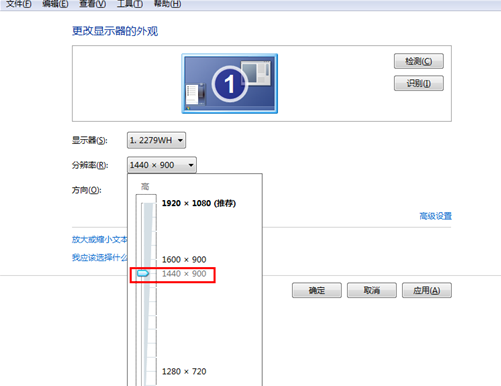Open the 查看(V) menu
Screen dimensions: 501x386
[92, 4]
